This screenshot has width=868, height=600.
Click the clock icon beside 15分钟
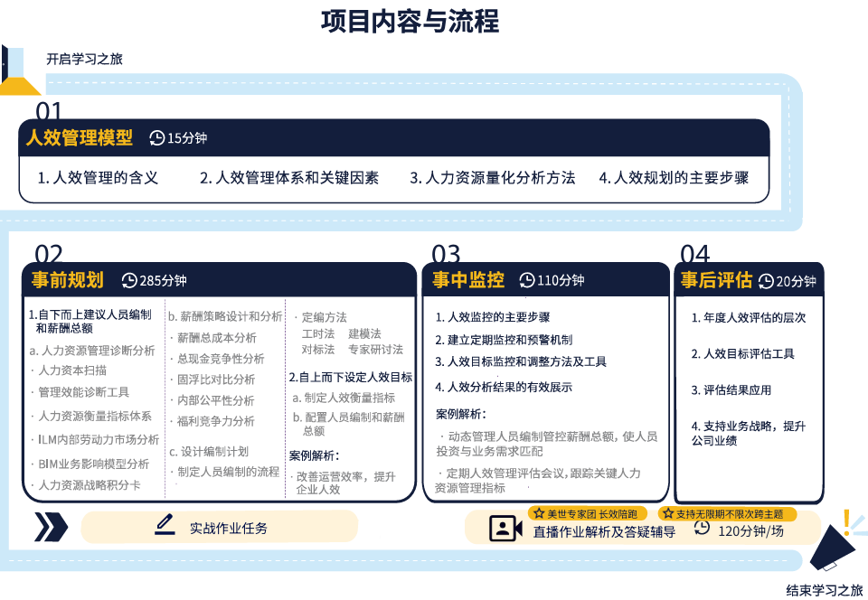point(156,137)
